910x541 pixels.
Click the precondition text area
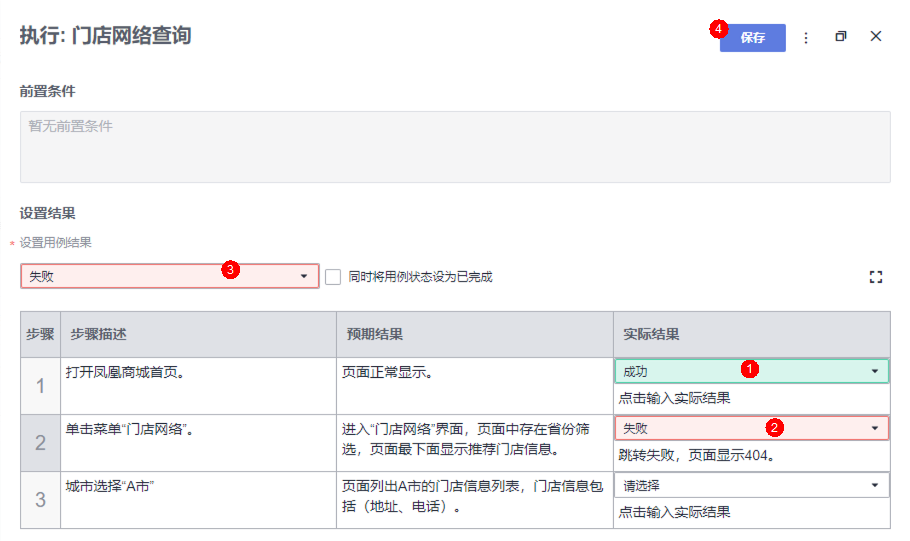coord(455,146)
